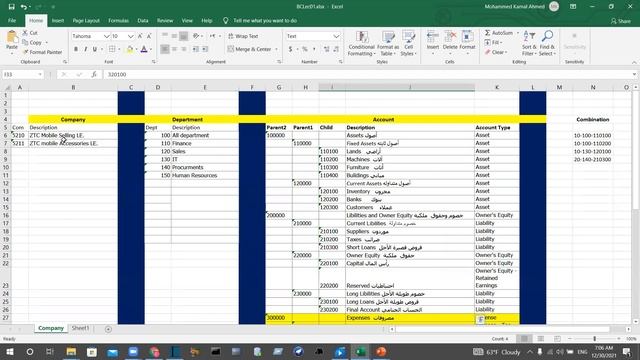Toggle Underline formatting

point(95,49)
